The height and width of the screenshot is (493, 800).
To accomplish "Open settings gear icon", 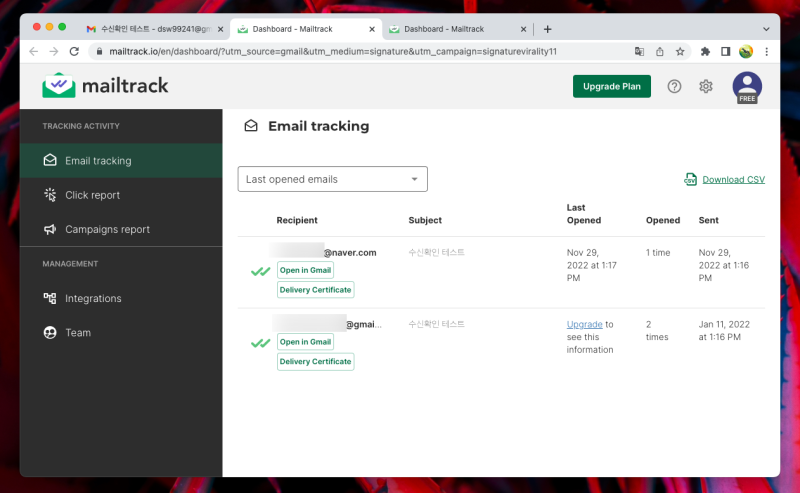I will tap(706, 86).
